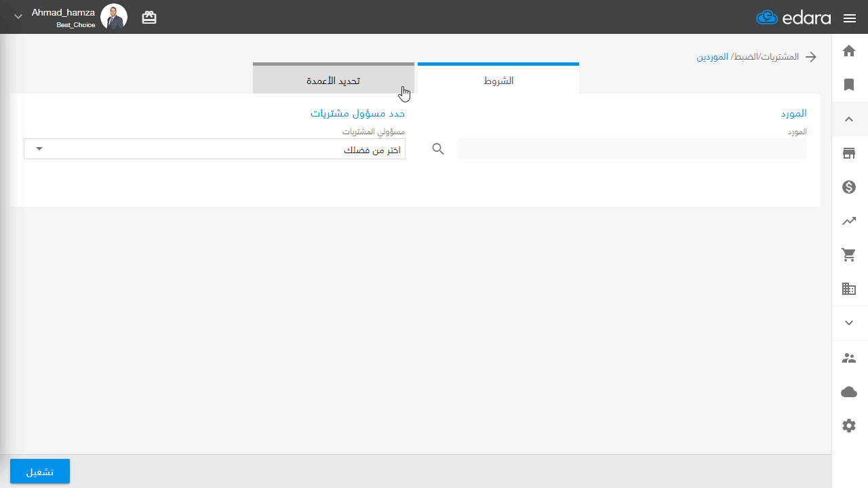Open the hamburger menu icon
Image resolution: width=868 pixels, height=488 pixels.
point(850,18)
